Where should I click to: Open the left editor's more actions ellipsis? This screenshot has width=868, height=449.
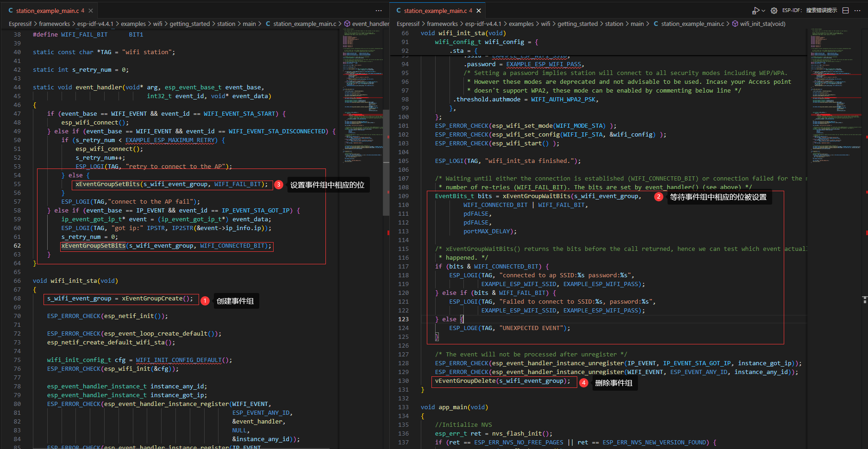click(x=379, y=11)
